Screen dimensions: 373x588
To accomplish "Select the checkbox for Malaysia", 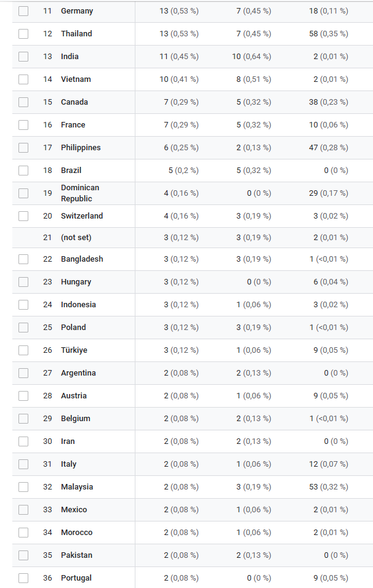I will pyautogui.click(x=23, y=487).
